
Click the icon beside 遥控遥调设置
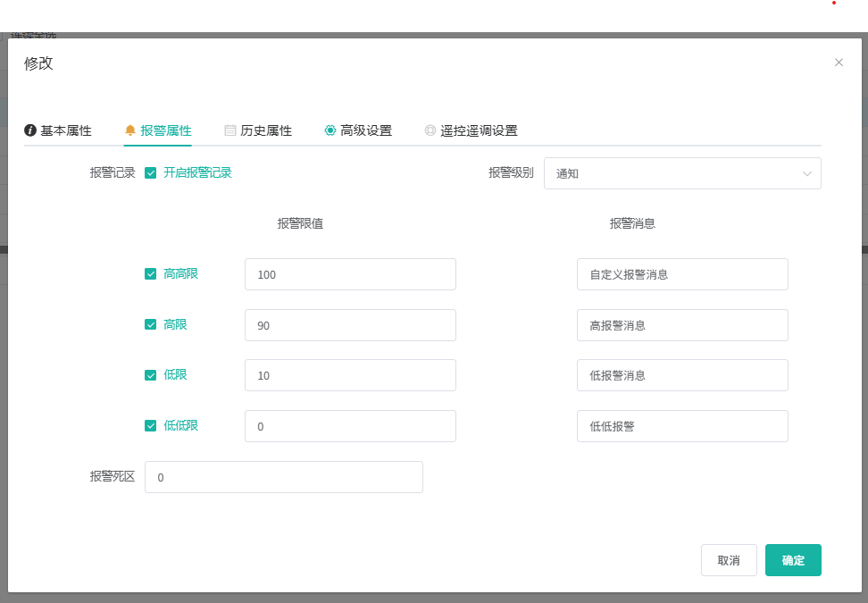pyautogui.click(x=430, y=130)
